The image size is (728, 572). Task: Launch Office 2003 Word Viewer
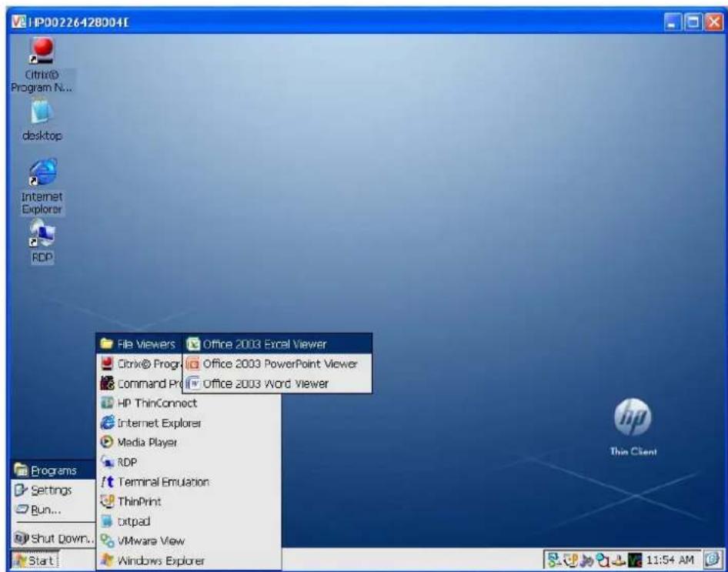[x=277, y=383]
